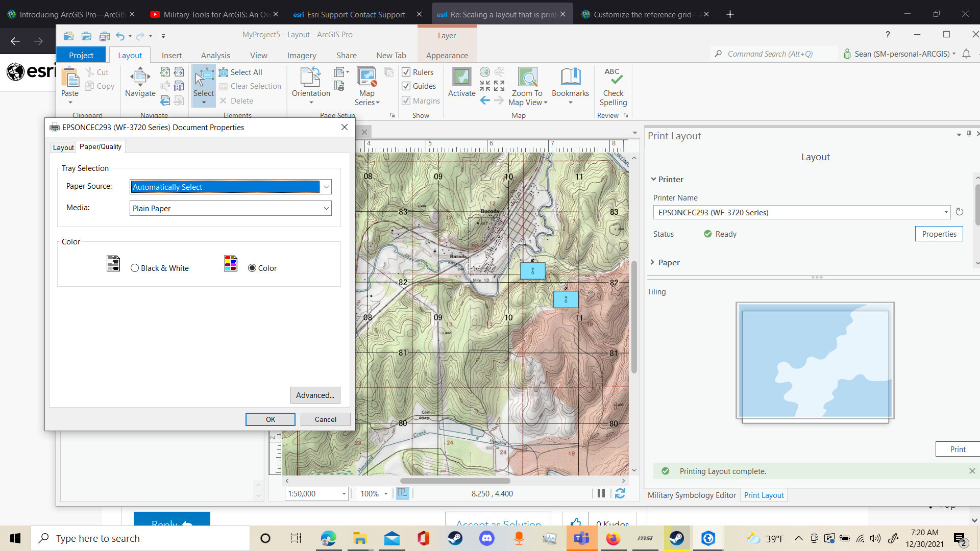Image resolution: width=980 pixels, height=551 pixels.
Task: Open the Insert ribbon tab
Action: 171,55
